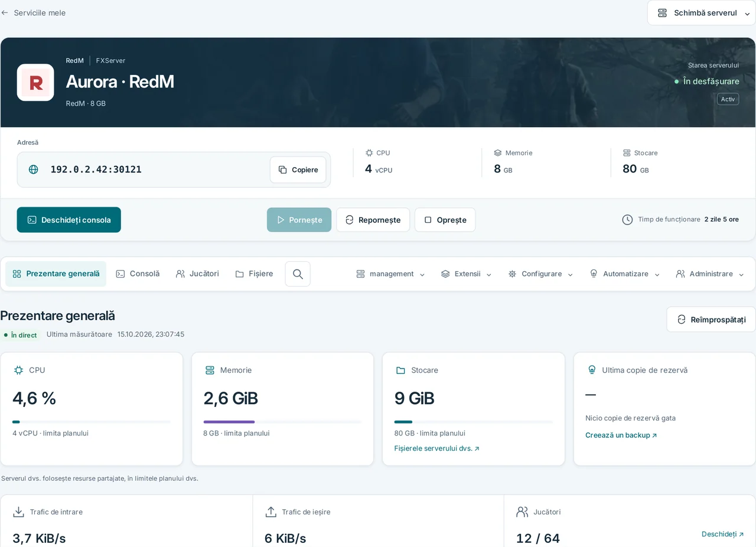Click the back arrow beside Serviciile mele
Image resolution: width=756 pixels, height=547 pixels.
click(x=5, y=12)
